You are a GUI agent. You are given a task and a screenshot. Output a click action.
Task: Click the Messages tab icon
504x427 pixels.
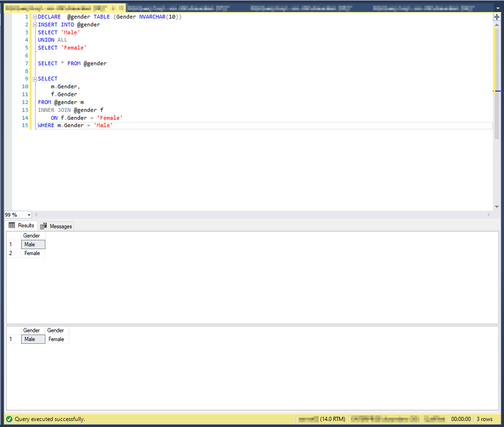(43, 226)
